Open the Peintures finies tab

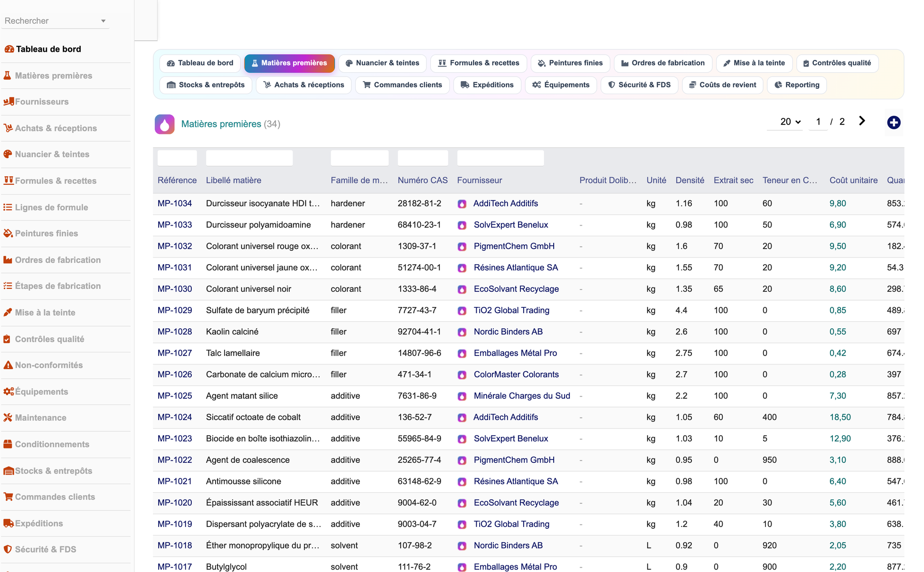coord(570,63)
